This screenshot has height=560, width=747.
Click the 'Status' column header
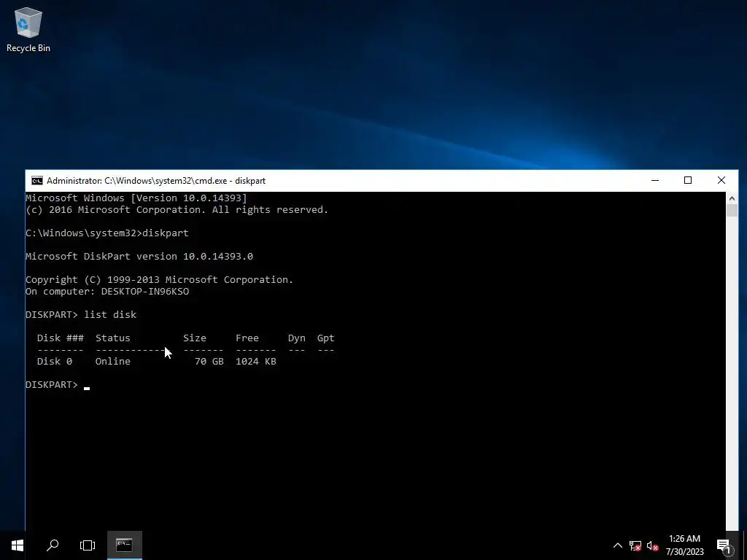[x=113, y=338]
